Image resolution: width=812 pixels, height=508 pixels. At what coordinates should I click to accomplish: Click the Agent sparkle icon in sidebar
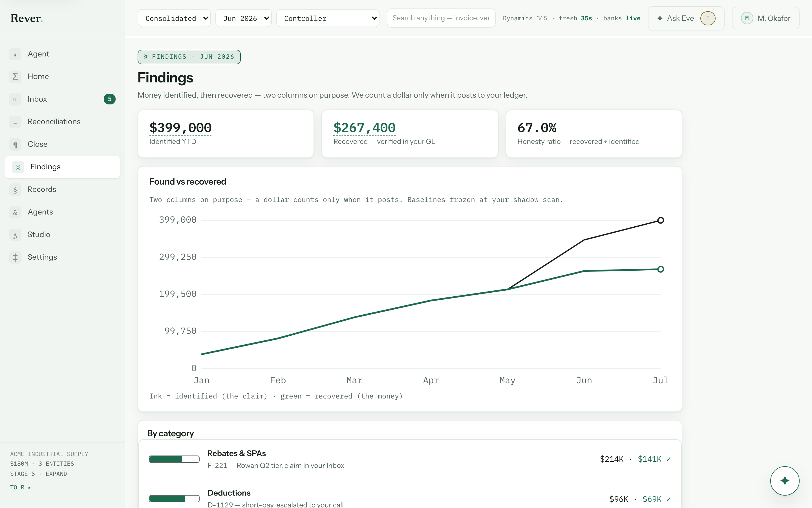(15, 54)
